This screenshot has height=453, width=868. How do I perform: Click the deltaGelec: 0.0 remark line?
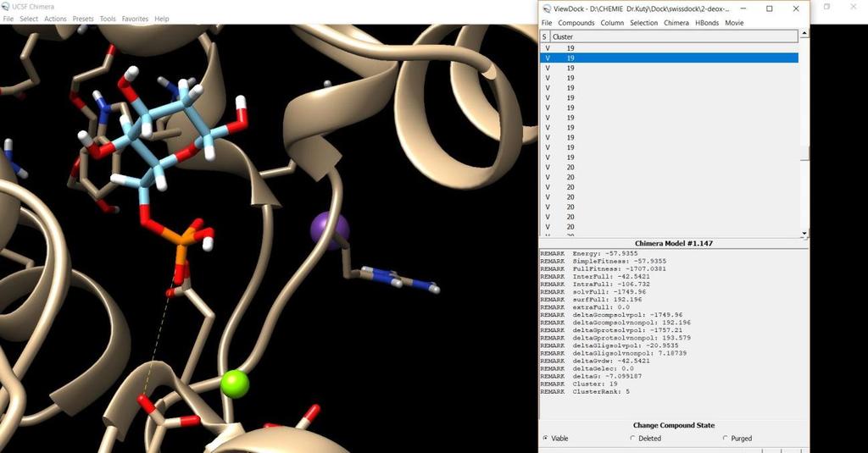click(x=587, y=368)
